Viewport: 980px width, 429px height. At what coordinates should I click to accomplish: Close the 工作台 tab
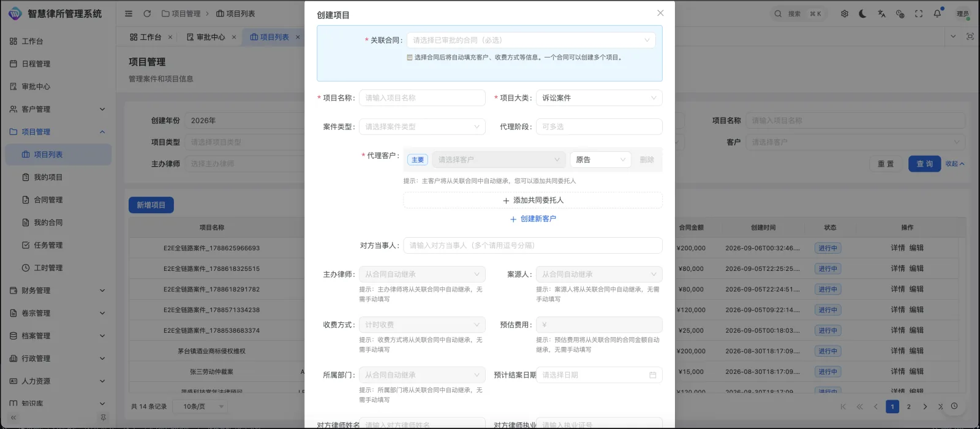tap(170, 37)
